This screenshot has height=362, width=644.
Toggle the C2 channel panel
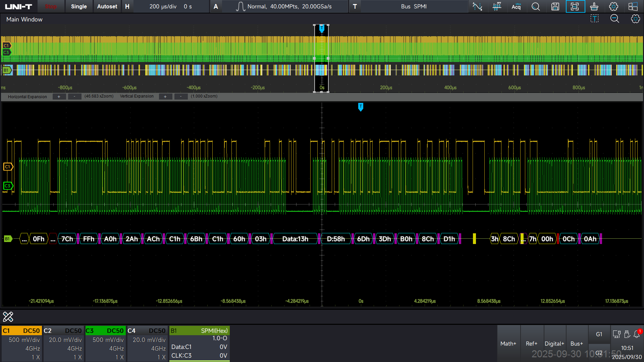tap(64, 344)
